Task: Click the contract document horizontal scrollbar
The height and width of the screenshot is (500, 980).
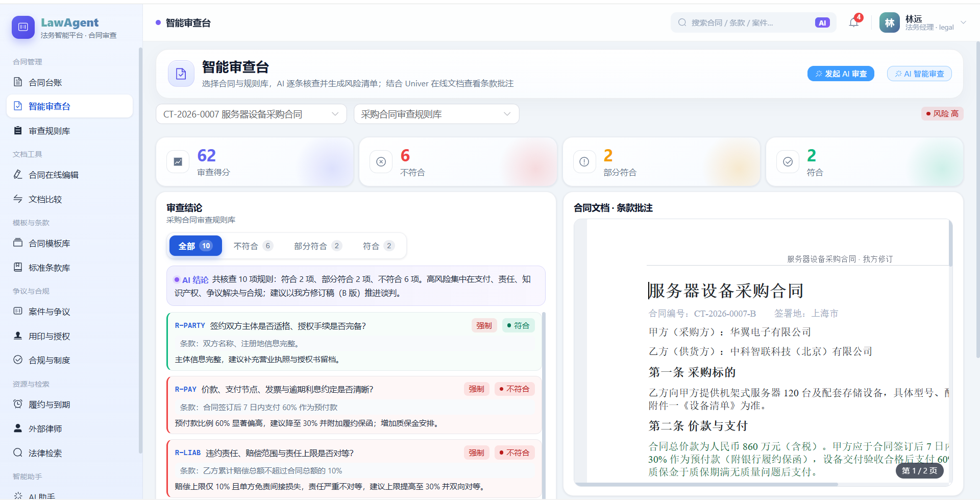Action: tap(706, 484)
